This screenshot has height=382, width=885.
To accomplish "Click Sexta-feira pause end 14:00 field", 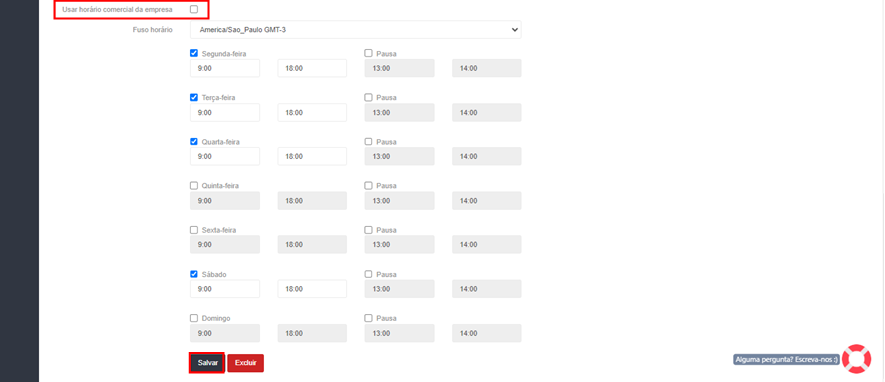I will (487, 244).
